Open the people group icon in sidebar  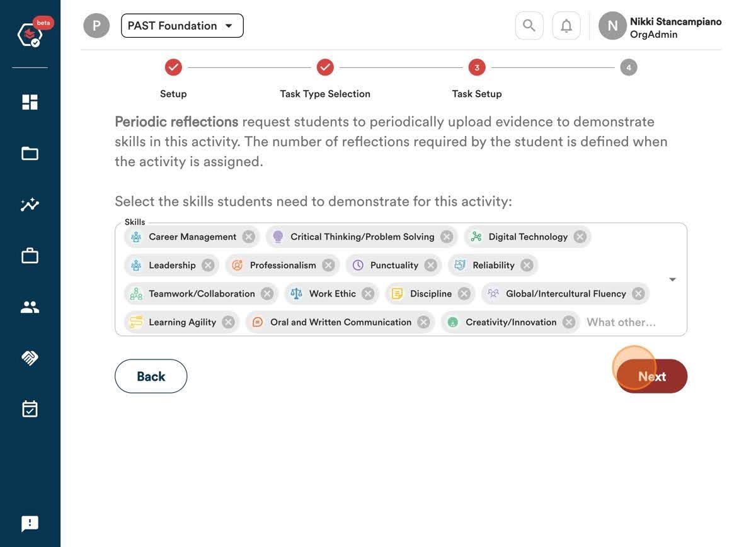30,307
